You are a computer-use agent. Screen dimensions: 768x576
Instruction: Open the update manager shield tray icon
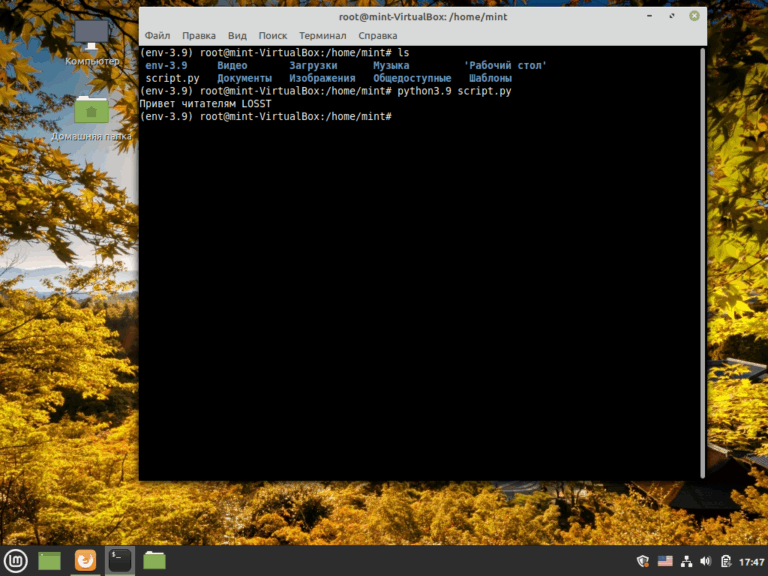pyautogui.click(x=643, y=561)
